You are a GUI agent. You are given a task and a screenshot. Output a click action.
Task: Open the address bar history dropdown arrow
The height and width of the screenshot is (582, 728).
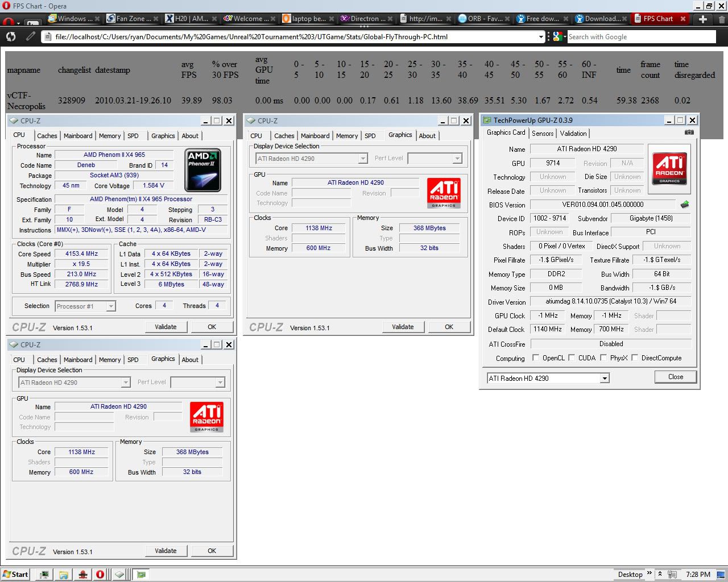click(x=541, y=37)
